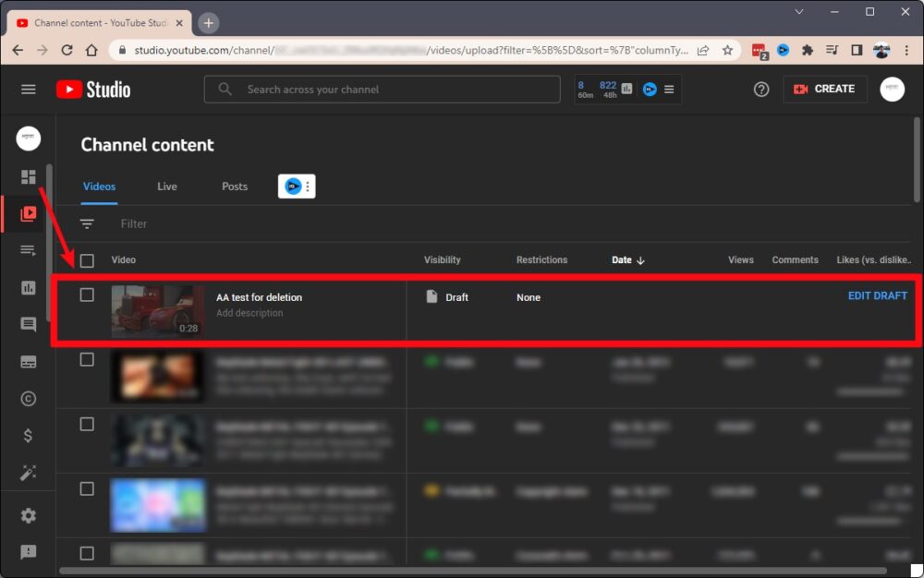This screenshot has width=924, height=578.
Task: Select the Content icon in the left sidebar
Action: [x=28, y=212]
